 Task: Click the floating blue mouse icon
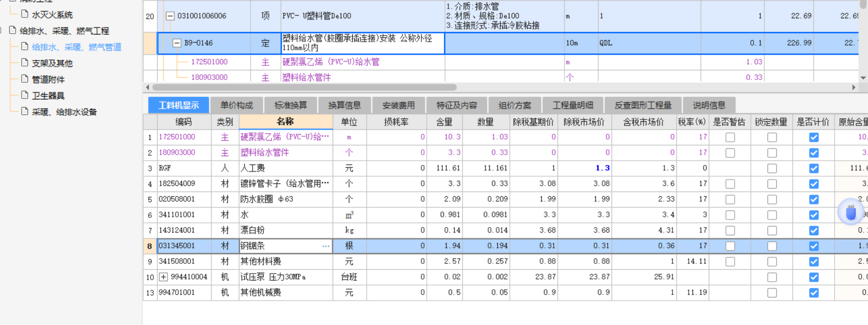851,212
